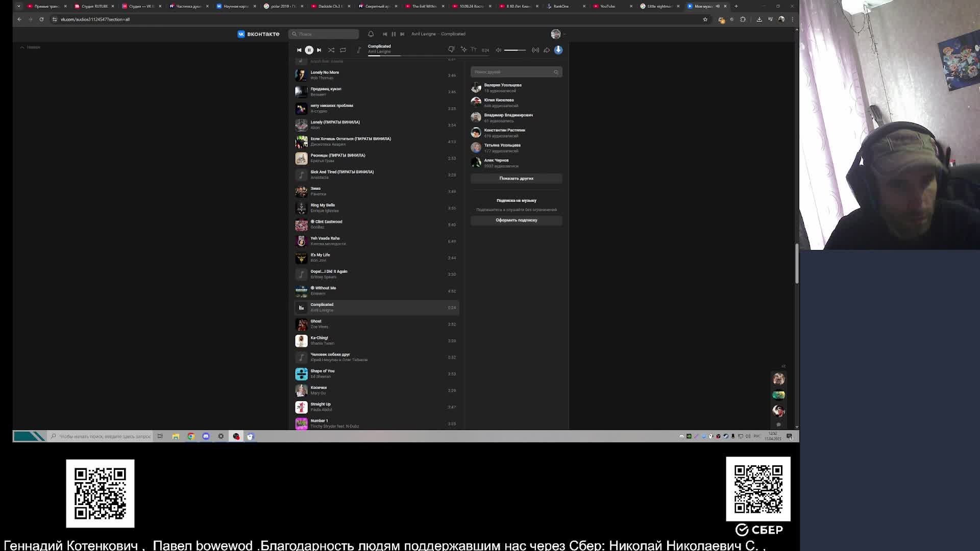Skip to next track in player
This screenshot has height=551, width=980.
pos(319,50)
